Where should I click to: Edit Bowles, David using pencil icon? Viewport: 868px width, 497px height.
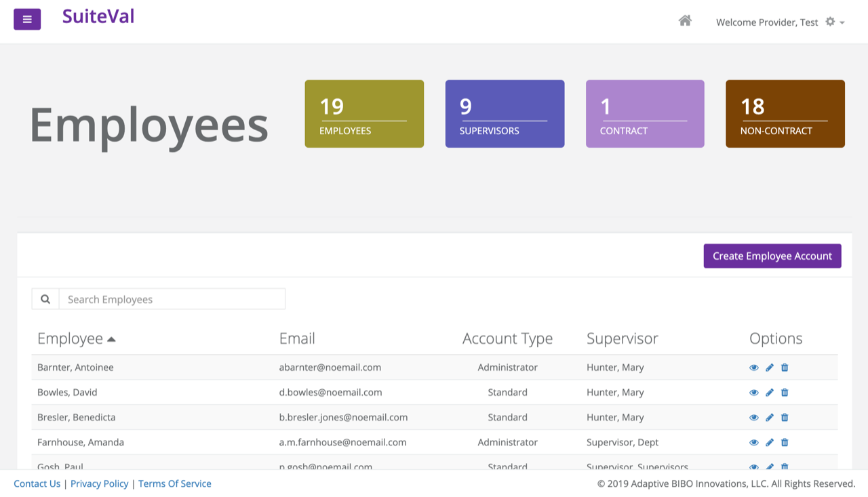[770, 393]
